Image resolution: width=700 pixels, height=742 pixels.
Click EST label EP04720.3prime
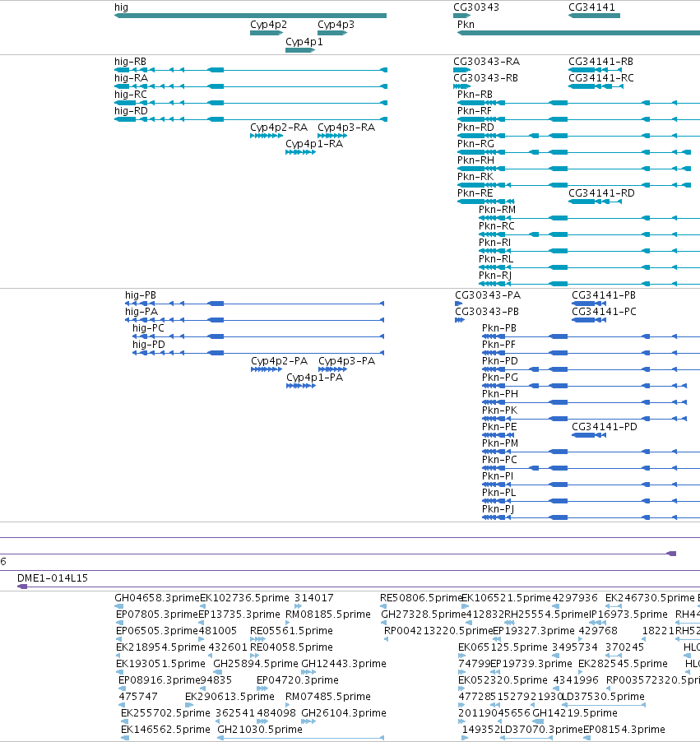(x=297, y=680)
